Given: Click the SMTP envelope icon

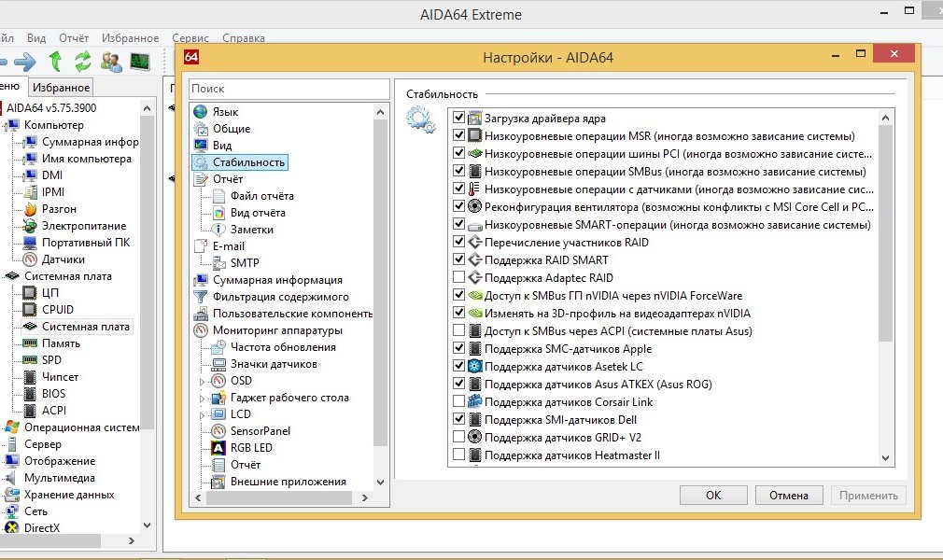Looking at the screenshot, I should coord(218,263).
